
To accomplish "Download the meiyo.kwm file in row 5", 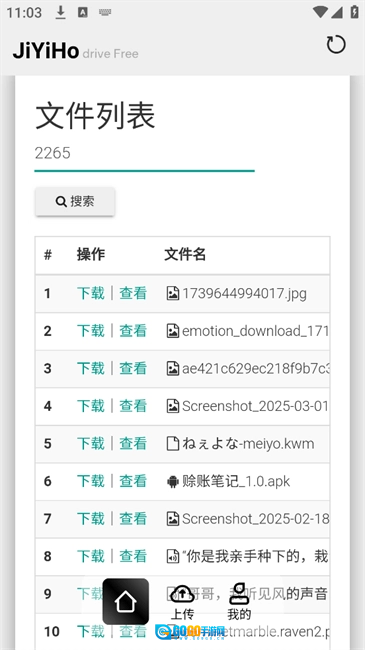I will [90, 444].
